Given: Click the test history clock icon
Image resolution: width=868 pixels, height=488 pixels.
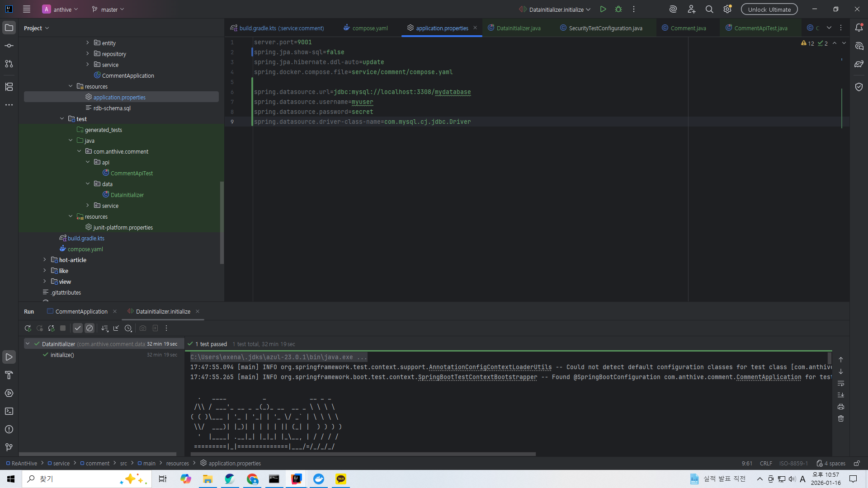Looking at the screenshot, I should (x=128, y=328).
